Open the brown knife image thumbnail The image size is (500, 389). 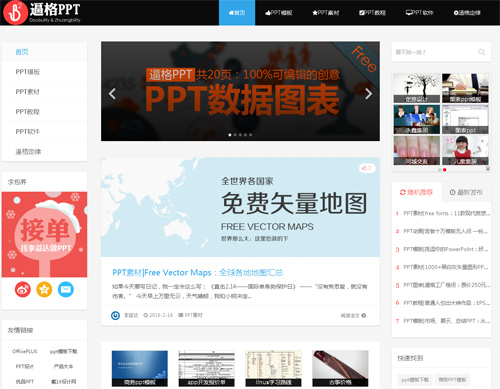tap(340, 368)
